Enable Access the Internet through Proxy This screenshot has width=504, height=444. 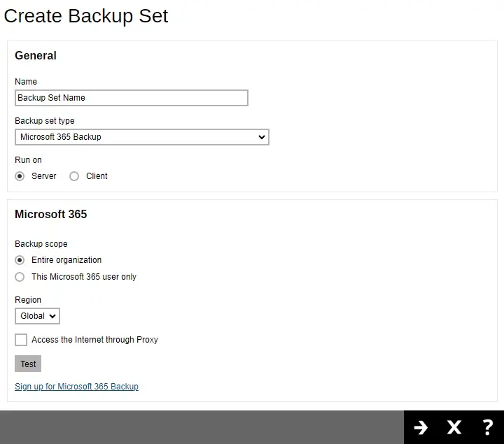(21, 340)
